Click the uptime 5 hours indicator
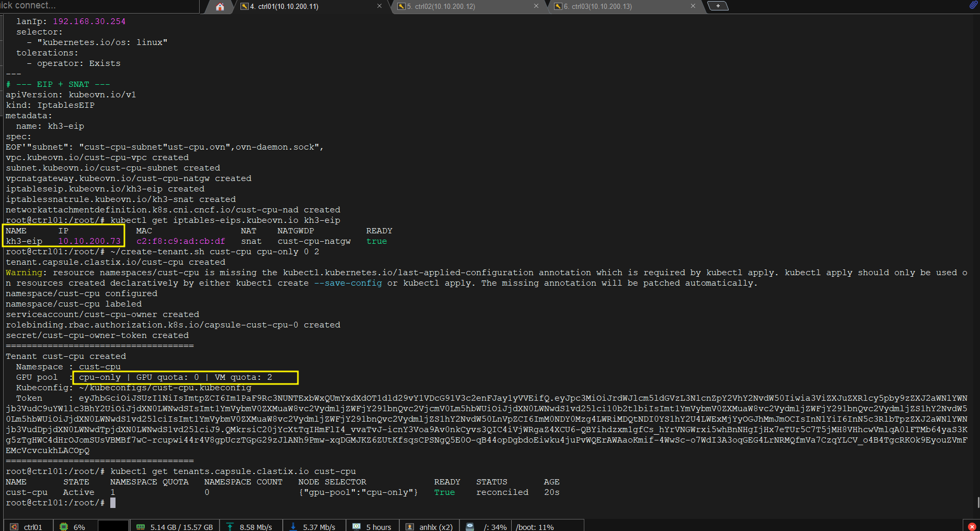Viewport: 980px width, 531px height. [x=372, y=527]
